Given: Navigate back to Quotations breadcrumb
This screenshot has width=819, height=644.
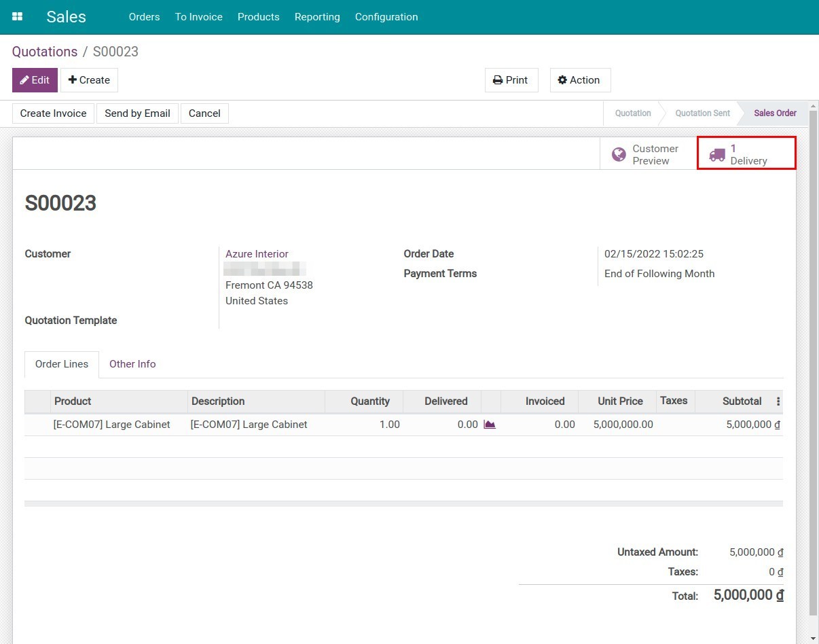Looking at the screenshot, I should coord(45,52).
